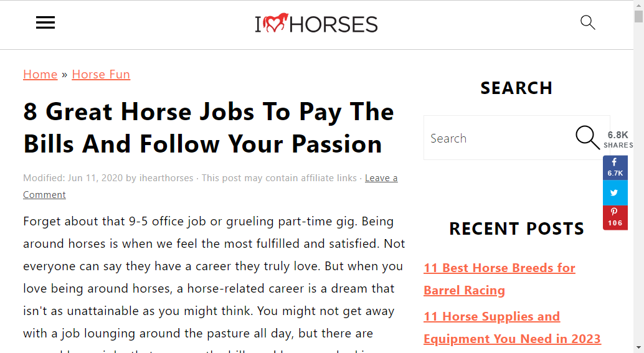Open 11 Horse Supplies and Equipment post
This screenshot has height=353, width=644.
pos(512,327)
